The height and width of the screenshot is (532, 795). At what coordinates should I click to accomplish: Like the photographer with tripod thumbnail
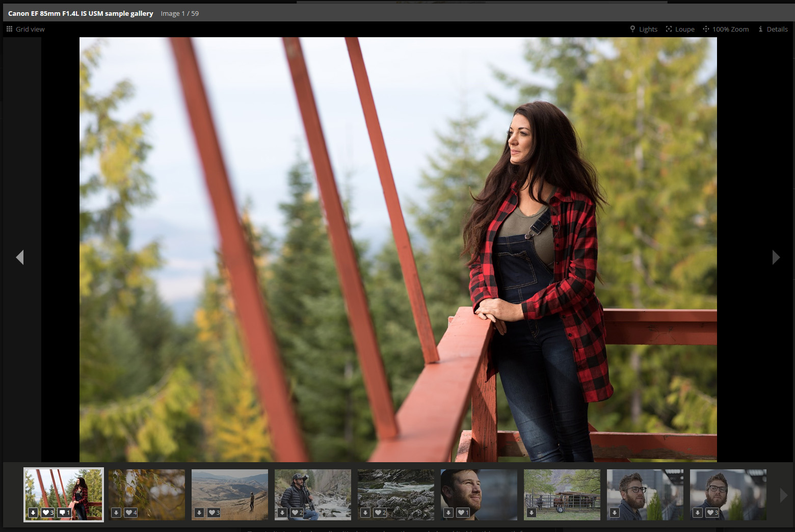coord(297,513)
